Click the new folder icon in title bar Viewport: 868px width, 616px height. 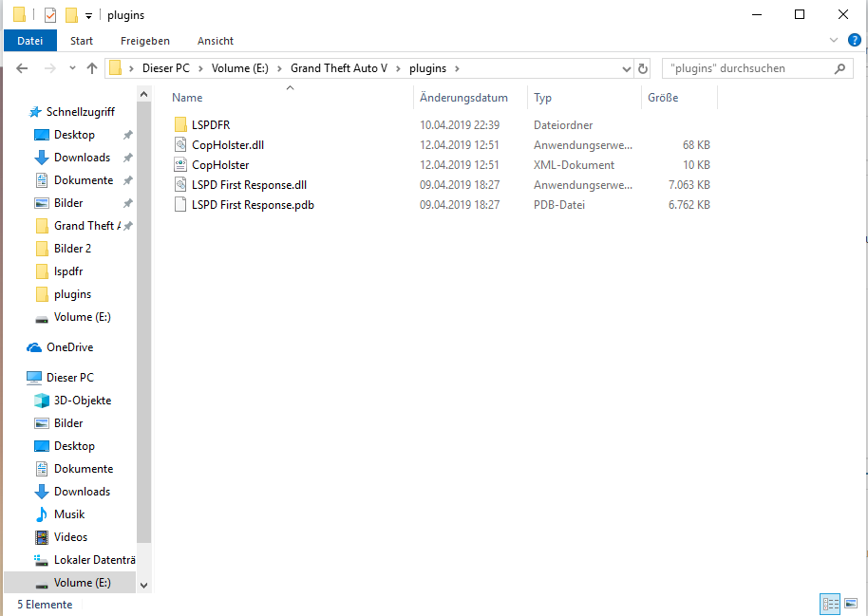(71, 15)
